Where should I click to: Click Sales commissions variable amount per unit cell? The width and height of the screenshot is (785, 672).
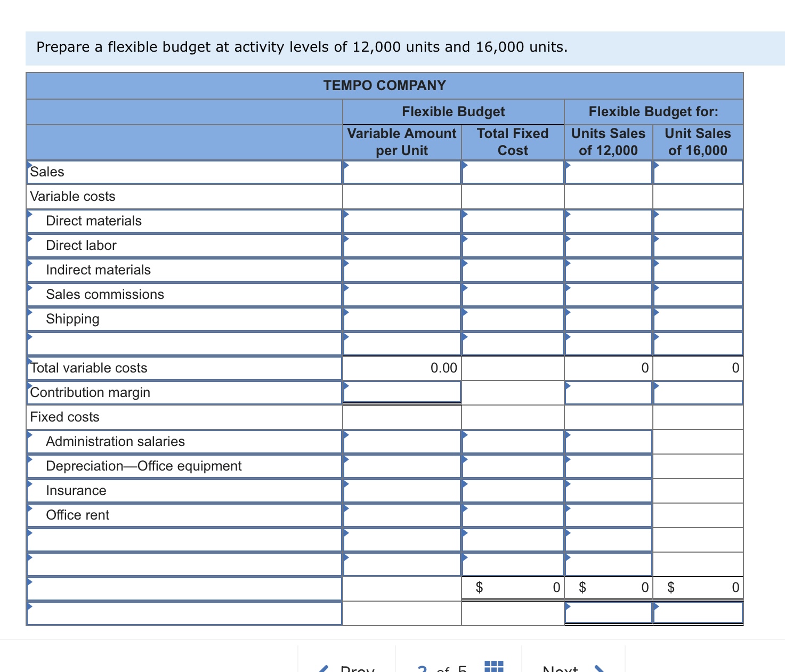click(x=402, y=295)
